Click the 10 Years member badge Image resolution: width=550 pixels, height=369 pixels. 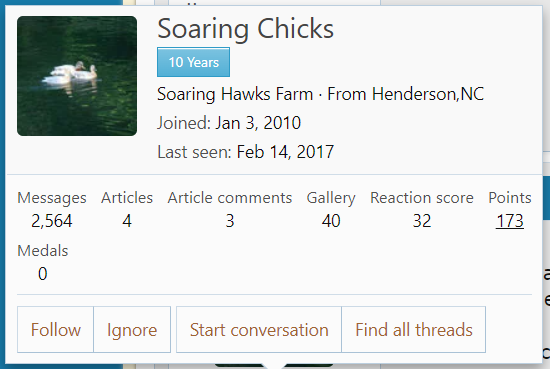193,62
